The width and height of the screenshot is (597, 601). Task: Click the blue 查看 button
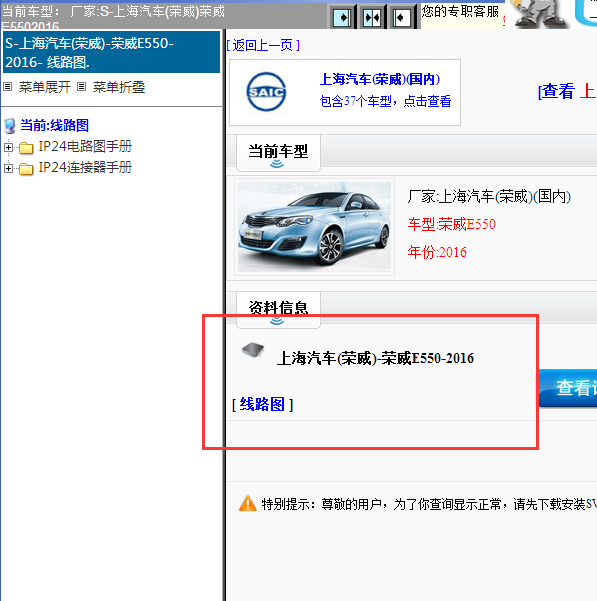coord(568,388)
